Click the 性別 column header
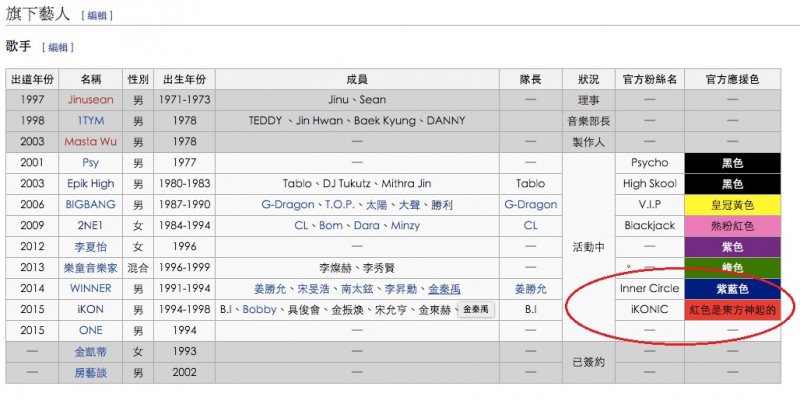Viewport: 800px width, 400px height. pos(138,79)
